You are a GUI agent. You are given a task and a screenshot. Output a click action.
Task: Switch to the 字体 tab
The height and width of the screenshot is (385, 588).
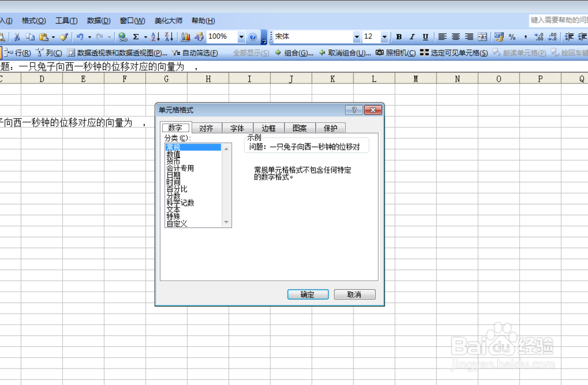(238, 128)
